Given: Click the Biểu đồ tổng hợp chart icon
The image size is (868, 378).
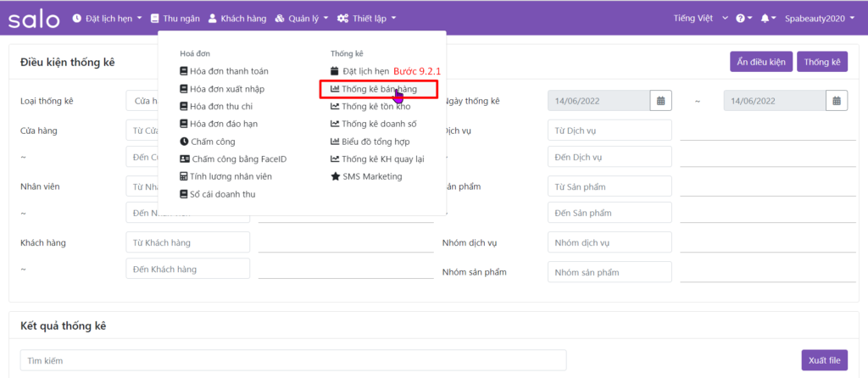Looking at the screenshot, I should [335, 142].
